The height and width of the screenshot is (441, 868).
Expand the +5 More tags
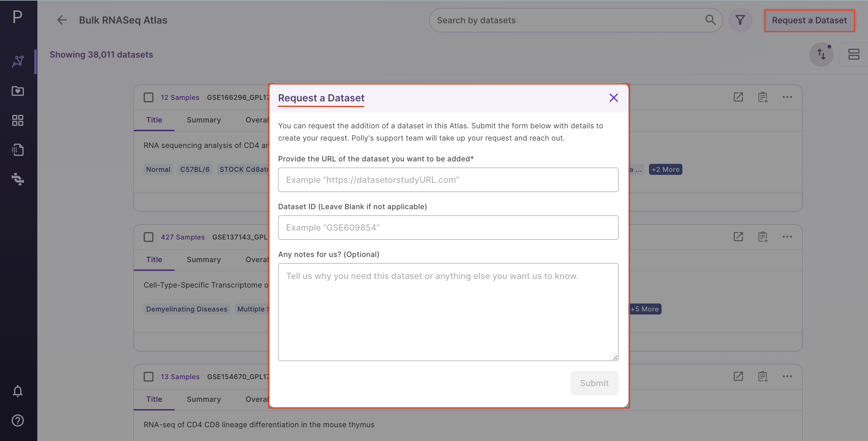coord(645,309)
